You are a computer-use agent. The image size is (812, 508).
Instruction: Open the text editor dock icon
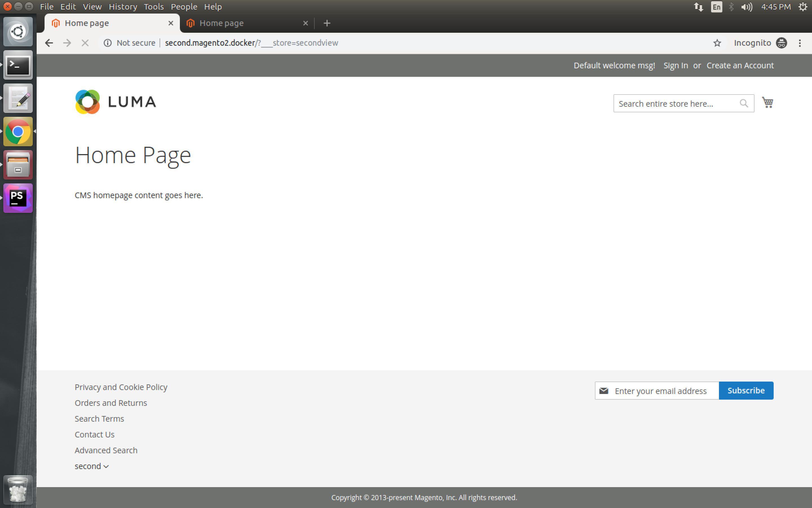coord(18,98)
